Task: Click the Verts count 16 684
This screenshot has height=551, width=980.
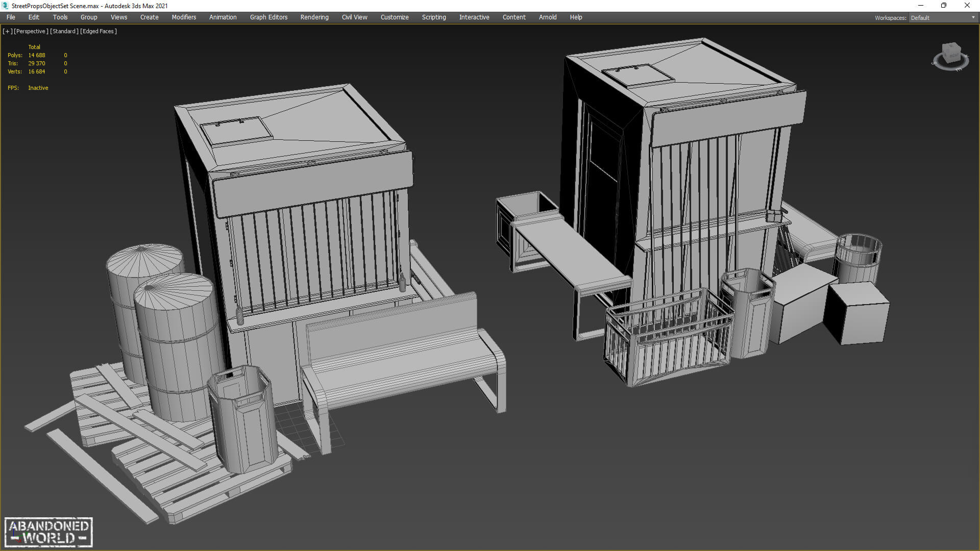Action: pos(37,71)
